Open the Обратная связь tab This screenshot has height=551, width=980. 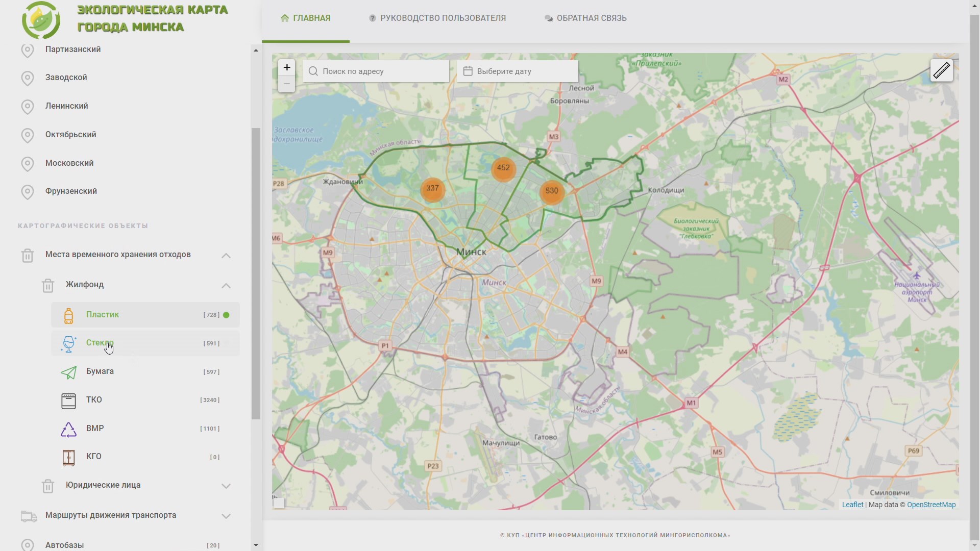pos(585,18)
